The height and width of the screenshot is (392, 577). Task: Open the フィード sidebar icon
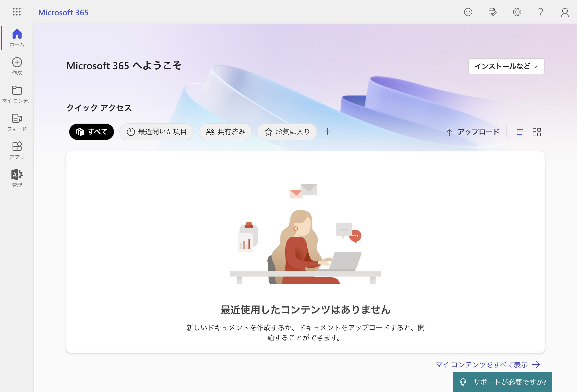click(17, 118)
